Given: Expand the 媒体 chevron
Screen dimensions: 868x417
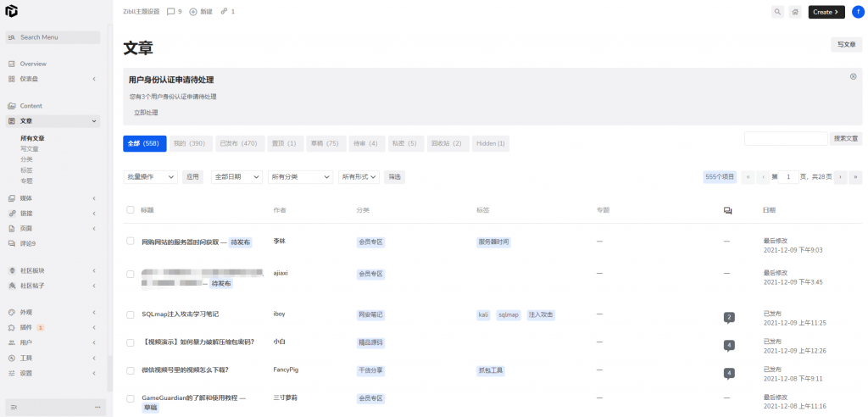Looking at the screenshot, I should (94, 198).
